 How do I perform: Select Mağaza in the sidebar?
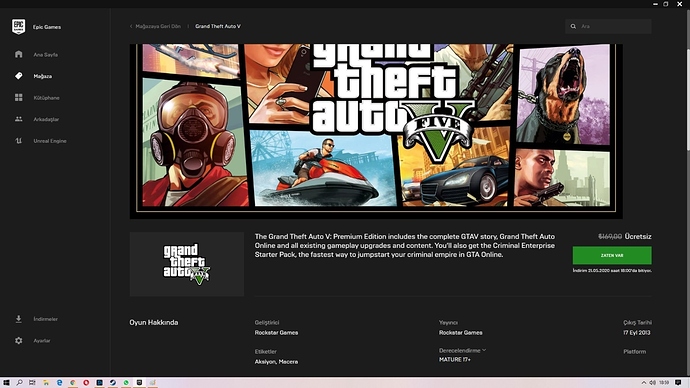[43, 76]
